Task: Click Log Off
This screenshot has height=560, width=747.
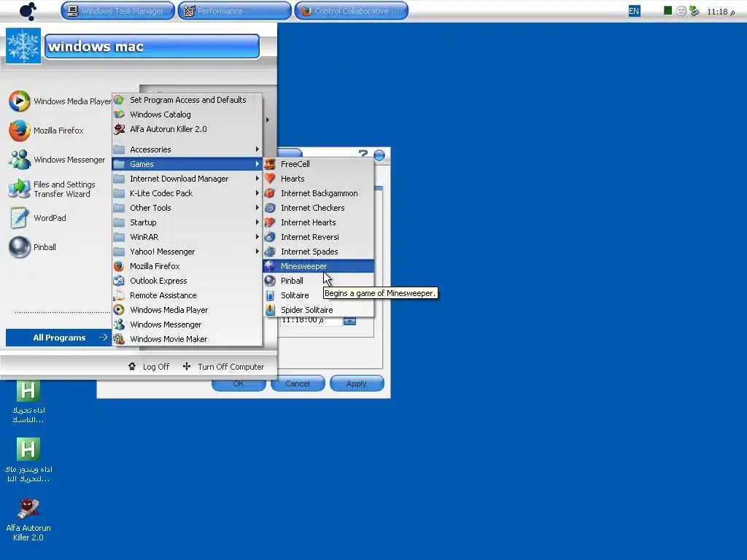Action: tap(149, 367)
